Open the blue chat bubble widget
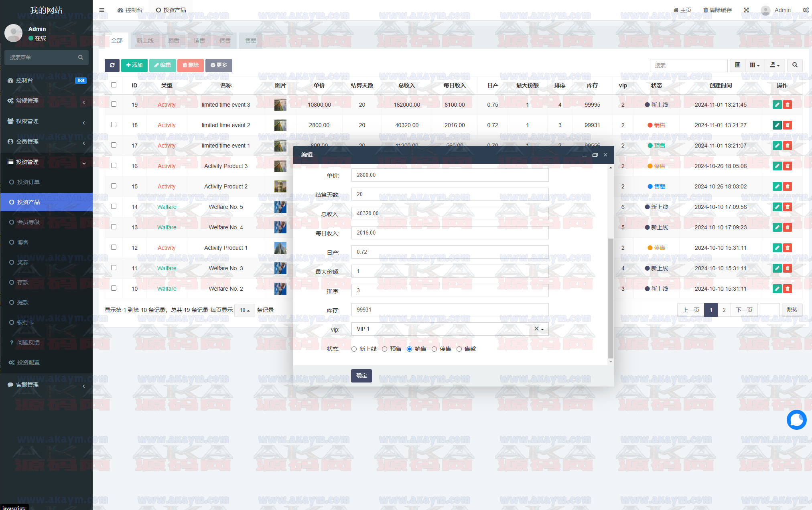 [x=796, y=420]
